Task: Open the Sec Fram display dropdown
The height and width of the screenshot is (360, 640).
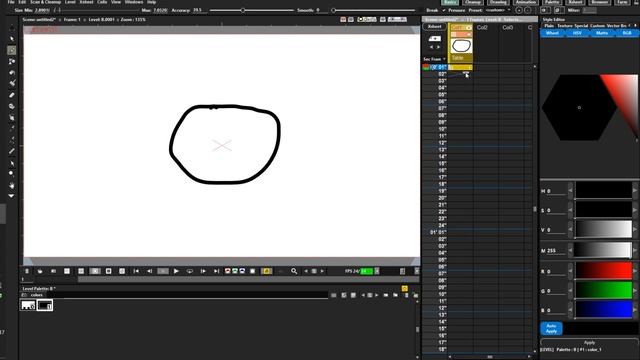Action: [434, 59]
